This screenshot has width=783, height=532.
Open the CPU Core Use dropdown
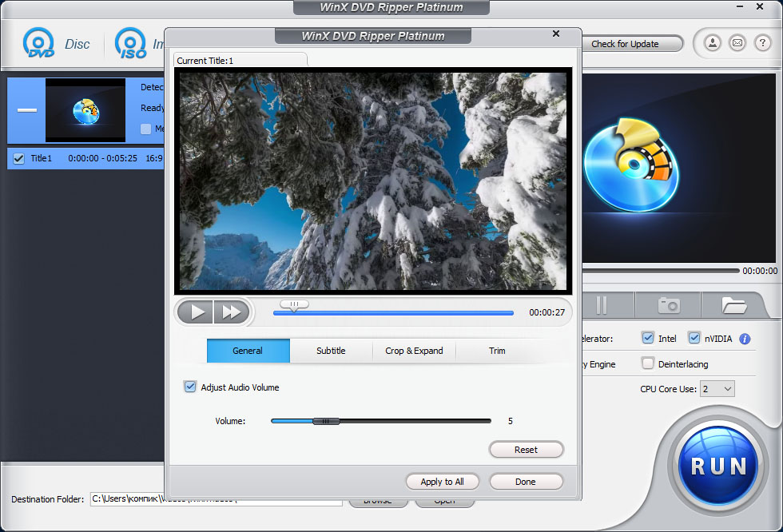(x=717, y=389)
